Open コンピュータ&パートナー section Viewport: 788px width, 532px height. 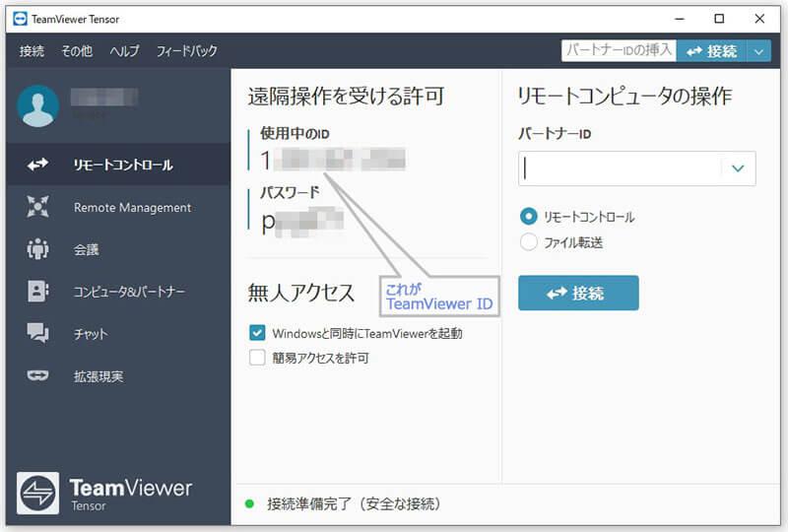[x=118, y=292]
